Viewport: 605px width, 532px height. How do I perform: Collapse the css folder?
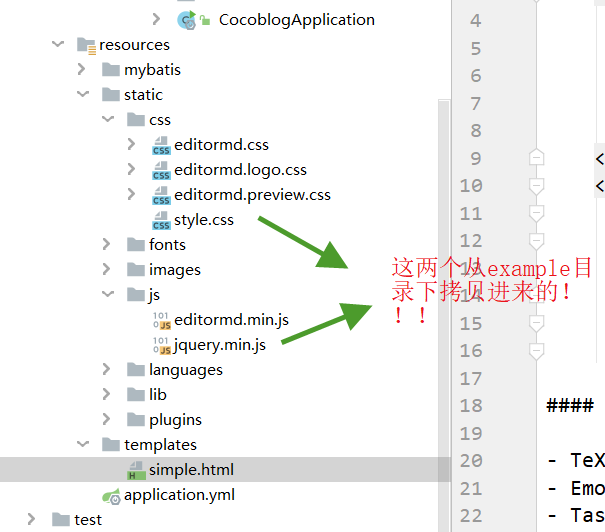pos(108,119)
